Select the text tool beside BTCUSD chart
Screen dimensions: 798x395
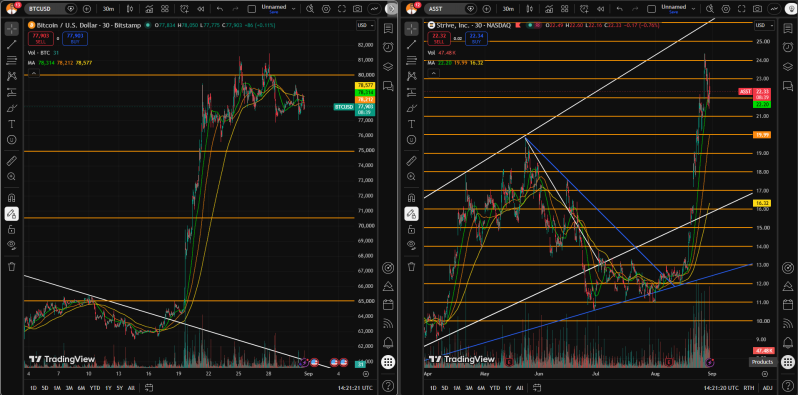12,124
